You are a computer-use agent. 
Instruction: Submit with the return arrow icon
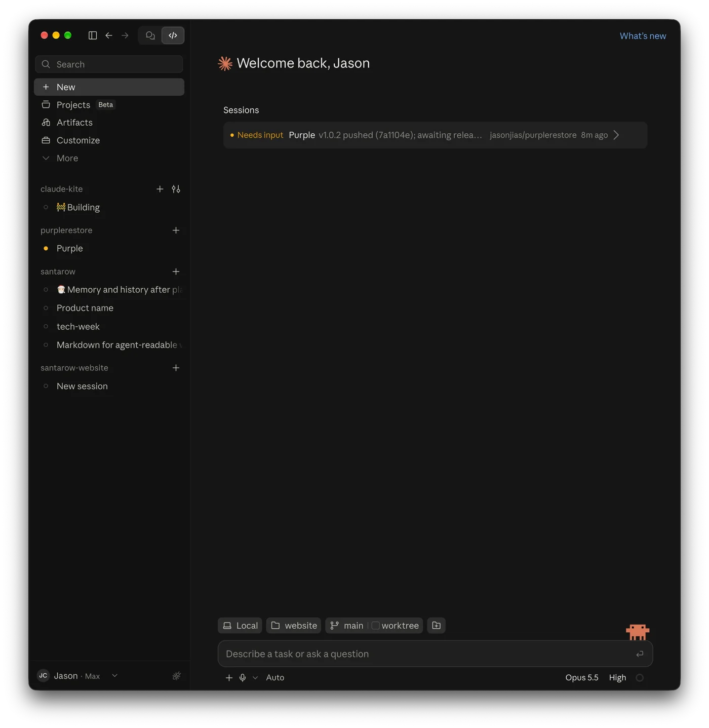[x=640, y=654]
